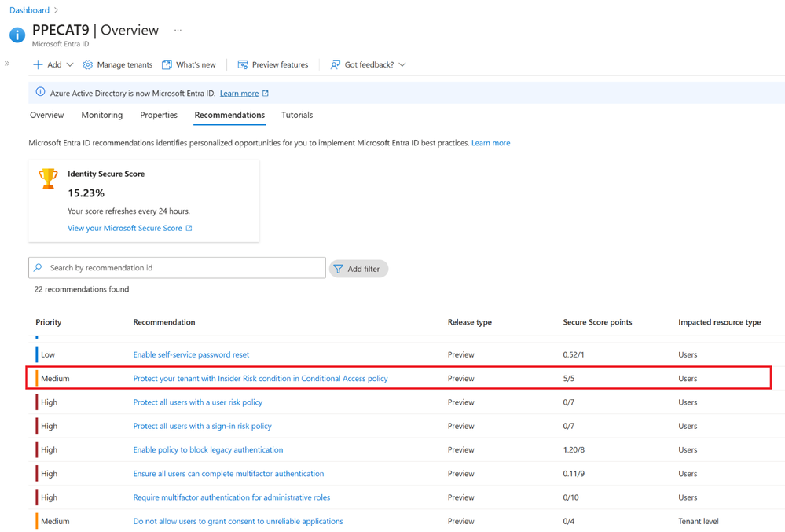Click the 0/4 secure score value
Image resolution: width=785 pixels, height=532 pixels.
coord(569,522)
